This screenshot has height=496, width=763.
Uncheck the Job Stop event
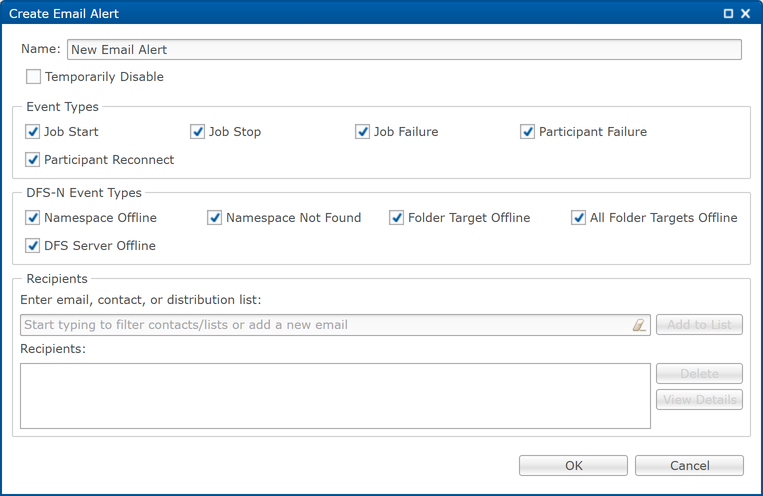pos(198,131)
